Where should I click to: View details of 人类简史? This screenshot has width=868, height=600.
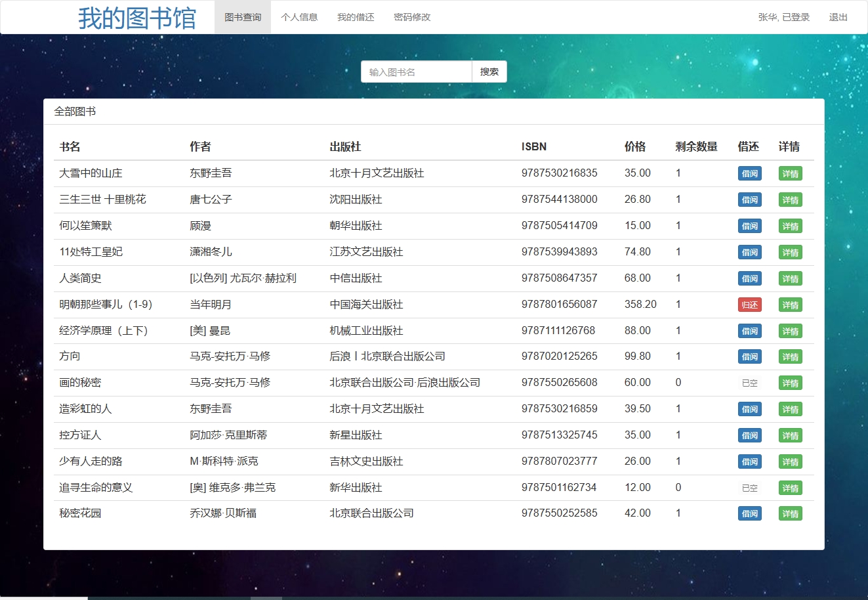point(790,278)
